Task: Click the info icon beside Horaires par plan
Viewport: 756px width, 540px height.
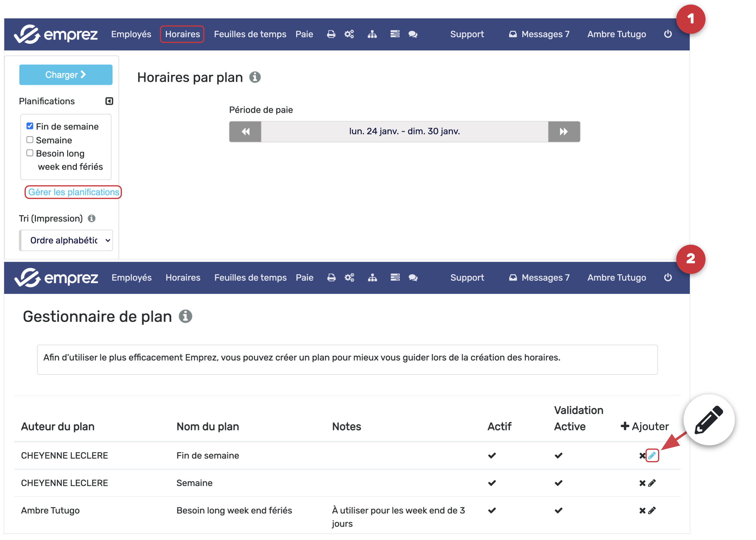Action: tap(255, 77)
